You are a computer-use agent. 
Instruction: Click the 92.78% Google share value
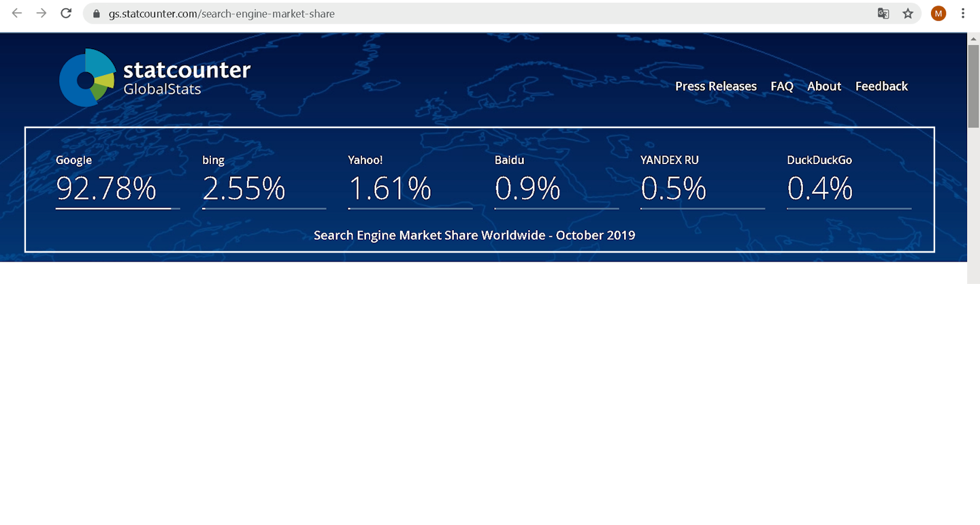coord(106,189)
